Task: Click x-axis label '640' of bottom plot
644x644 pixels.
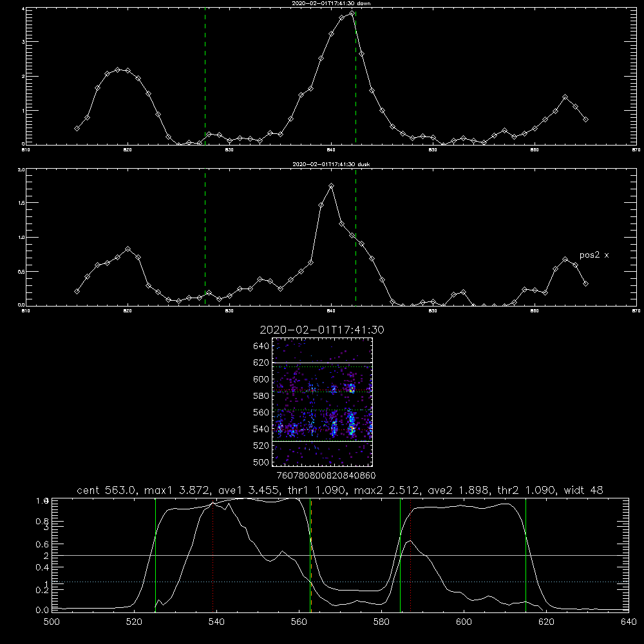Action: coord(629,622)
